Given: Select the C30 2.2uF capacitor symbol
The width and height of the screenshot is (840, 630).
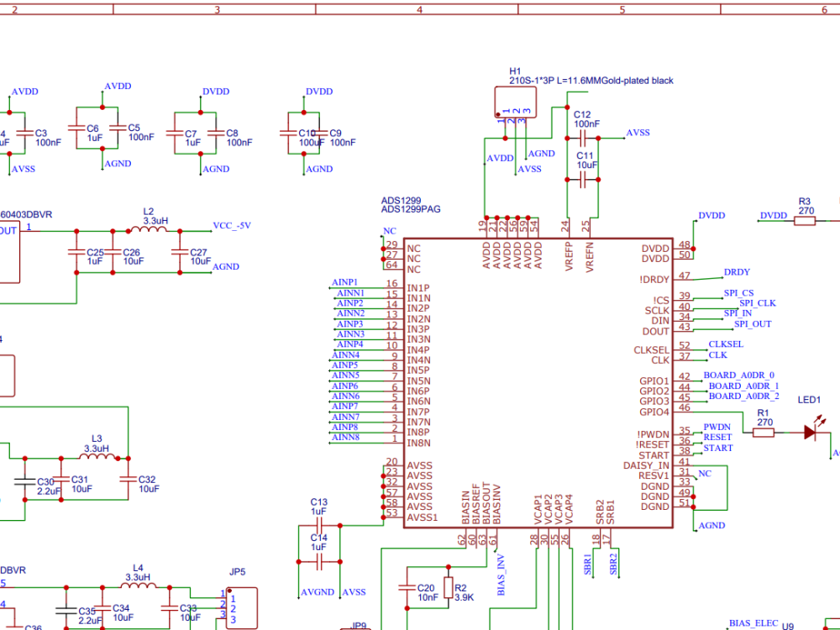Looking at the screenshot, I should click(24, 481).
